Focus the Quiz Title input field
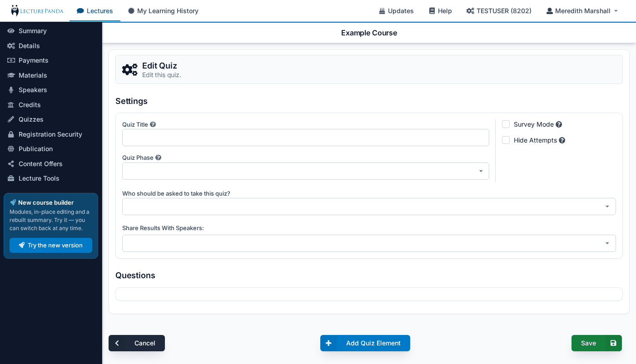Image resolution: width=636 pixels, height=364 pixels. [x=306, y=138]
